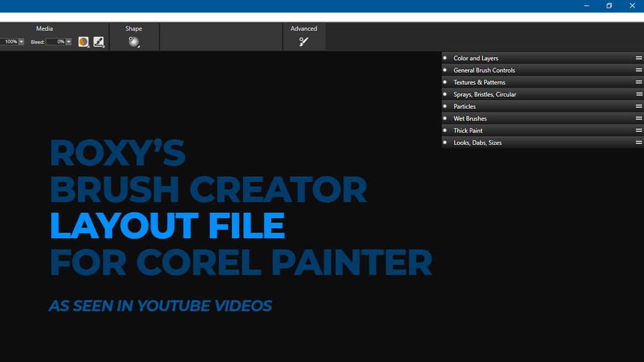Expand the Sprays, Bristles, Circular panel title
644x362 pixels.
coord(484,94)
